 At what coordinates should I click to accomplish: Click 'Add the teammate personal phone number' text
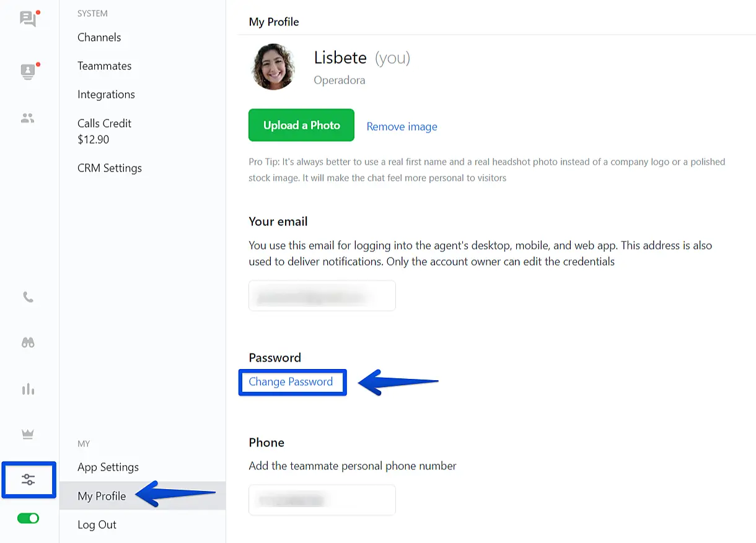(x=353, y=466)
